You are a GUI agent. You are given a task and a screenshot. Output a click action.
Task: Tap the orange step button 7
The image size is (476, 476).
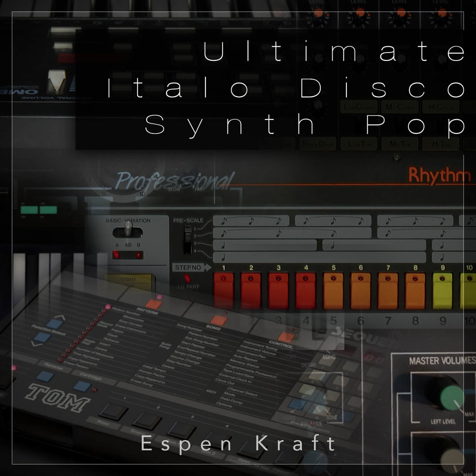click(388, 291)
